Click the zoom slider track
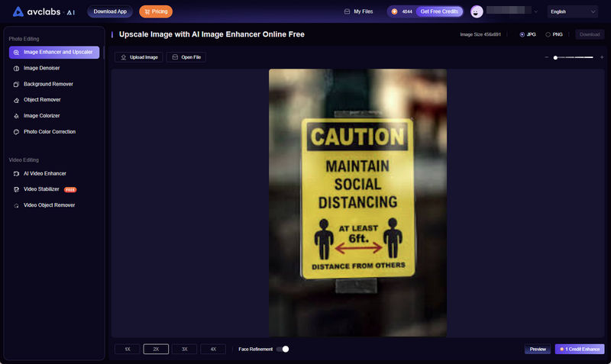The image size is (611, 364). (574, 57)
